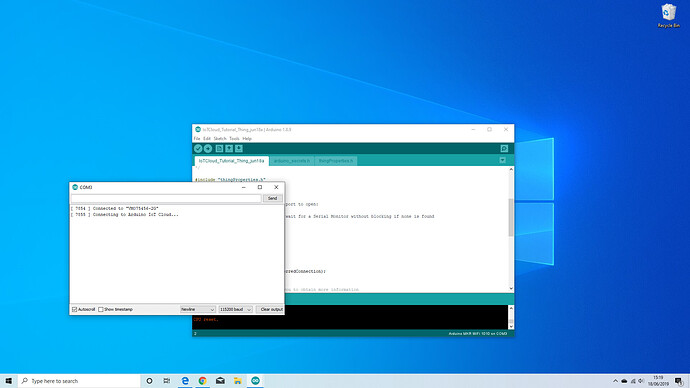The image size is (690, 388).
Task: Click the taskbar search box
Action: (x=79, y=381)
